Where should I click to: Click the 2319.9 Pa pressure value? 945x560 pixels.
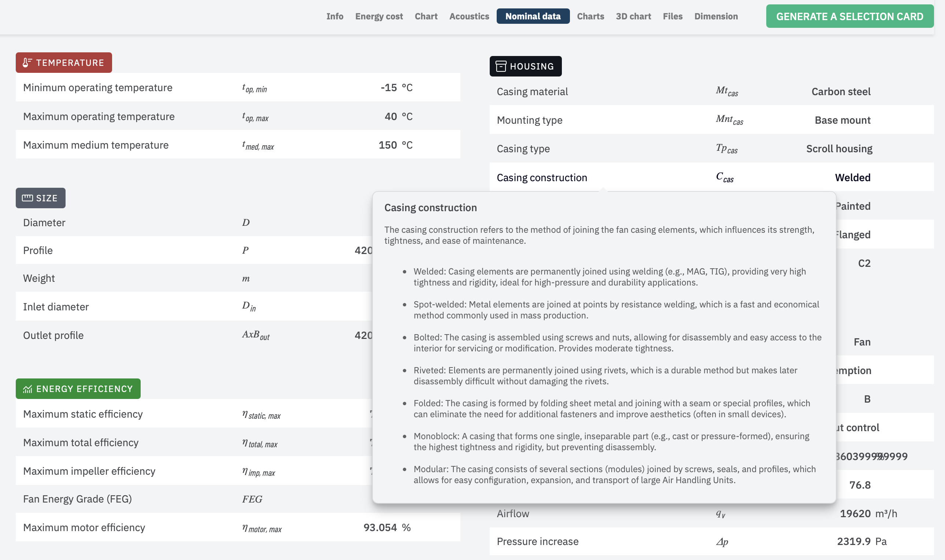[x=861, y=542]
